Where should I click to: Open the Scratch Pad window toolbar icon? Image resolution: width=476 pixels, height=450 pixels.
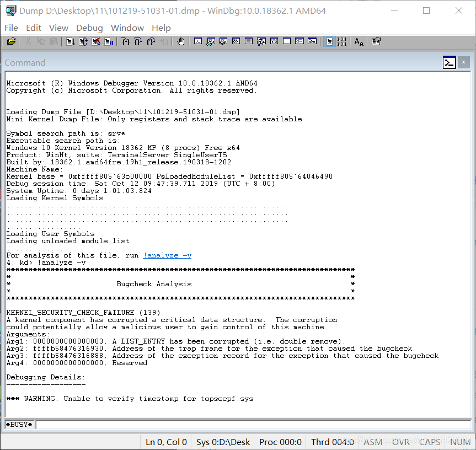pos(287,41)
